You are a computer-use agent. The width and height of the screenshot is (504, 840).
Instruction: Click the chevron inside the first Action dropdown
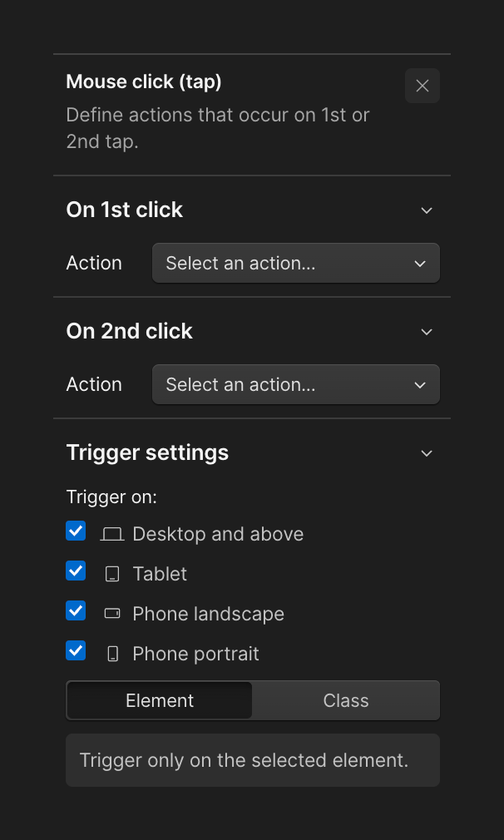coord(420,263)
